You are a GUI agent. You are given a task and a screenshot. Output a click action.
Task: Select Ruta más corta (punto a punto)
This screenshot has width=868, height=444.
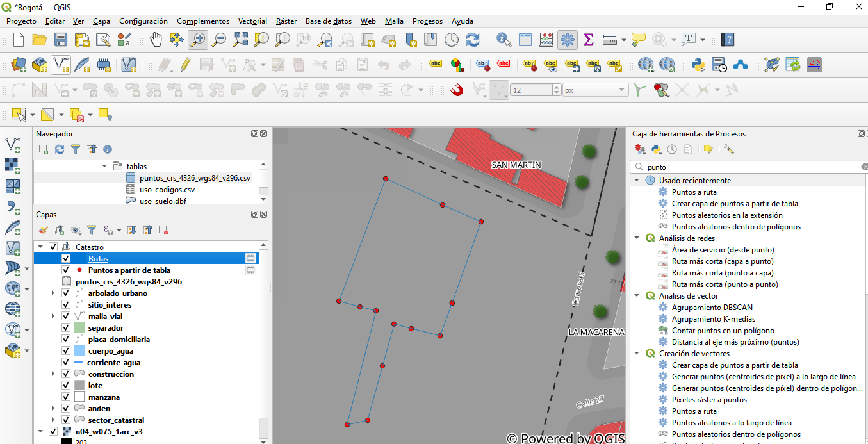click(x=725, y=284)
